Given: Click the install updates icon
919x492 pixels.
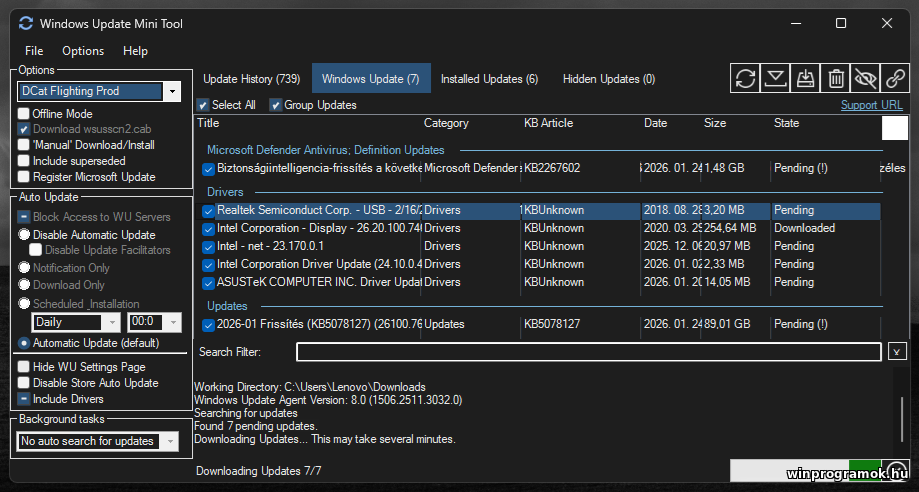Looking at the screenshot, I should click(x=805, y=78).
